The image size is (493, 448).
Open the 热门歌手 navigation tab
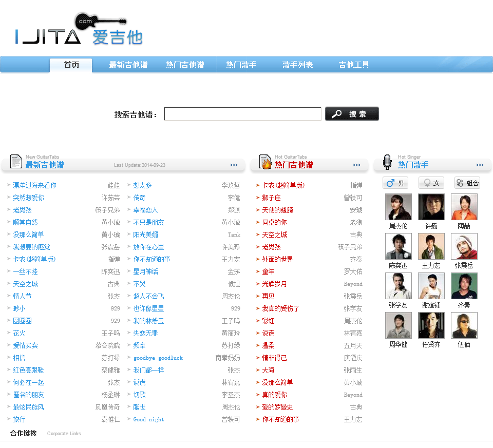click(241, 65)
